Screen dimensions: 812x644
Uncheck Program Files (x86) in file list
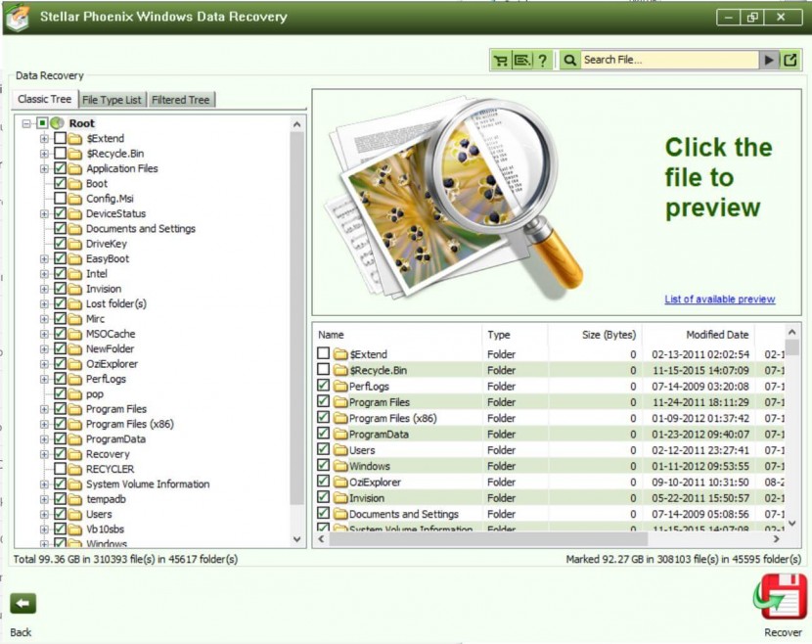(323, 417)
